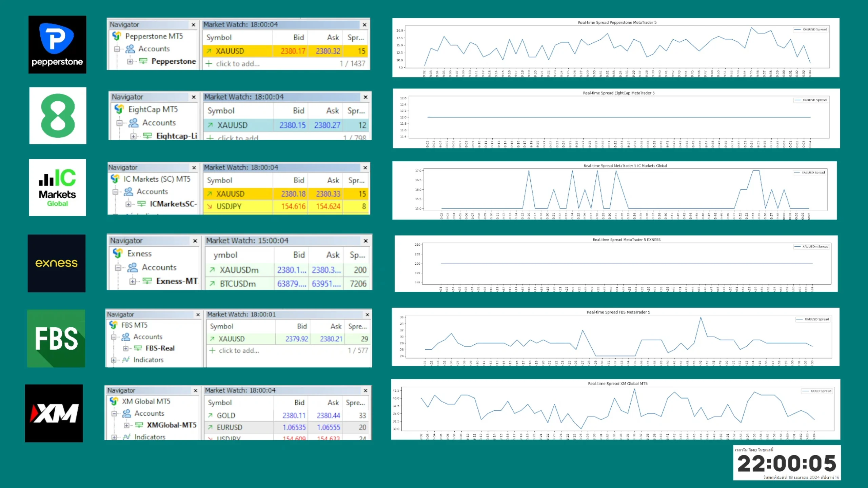Viewport: 868px width, 488px height.
Task: Expand the Eightcap-Li server node
Action: (x=133, y=136)
